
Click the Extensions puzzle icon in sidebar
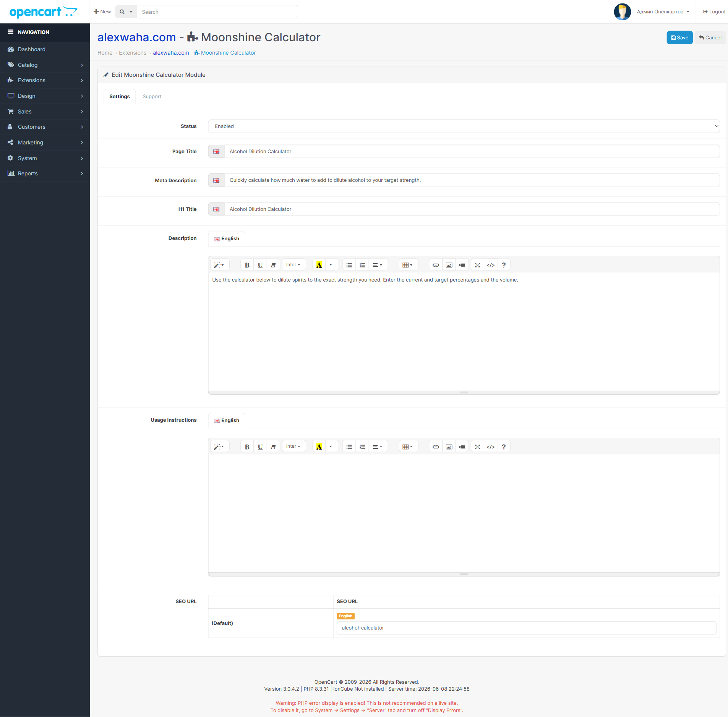11,80
